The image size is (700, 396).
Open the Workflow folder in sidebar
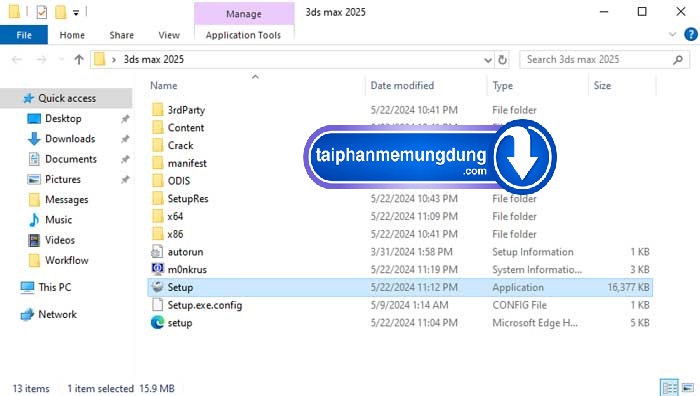pos(66,260)
